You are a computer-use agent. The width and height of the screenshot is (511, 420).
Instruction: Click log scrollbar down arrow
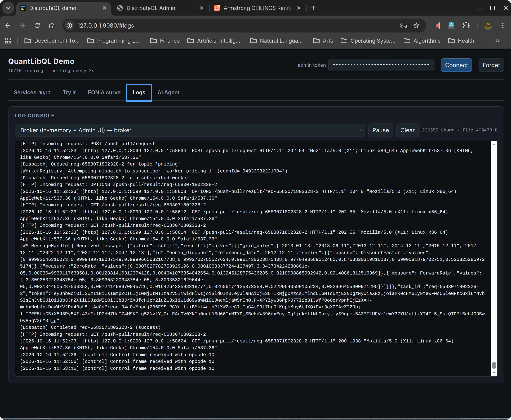click(494, 373)
